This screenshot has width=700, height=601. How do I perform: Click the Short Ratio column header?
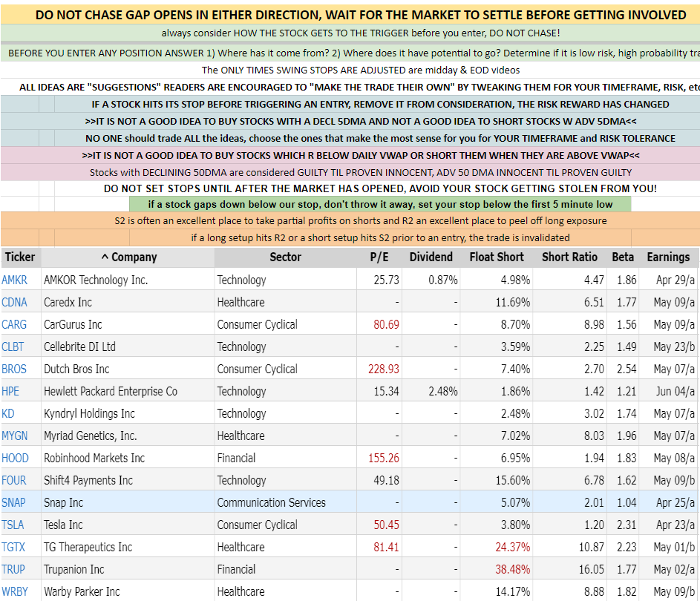click(569, 257)
